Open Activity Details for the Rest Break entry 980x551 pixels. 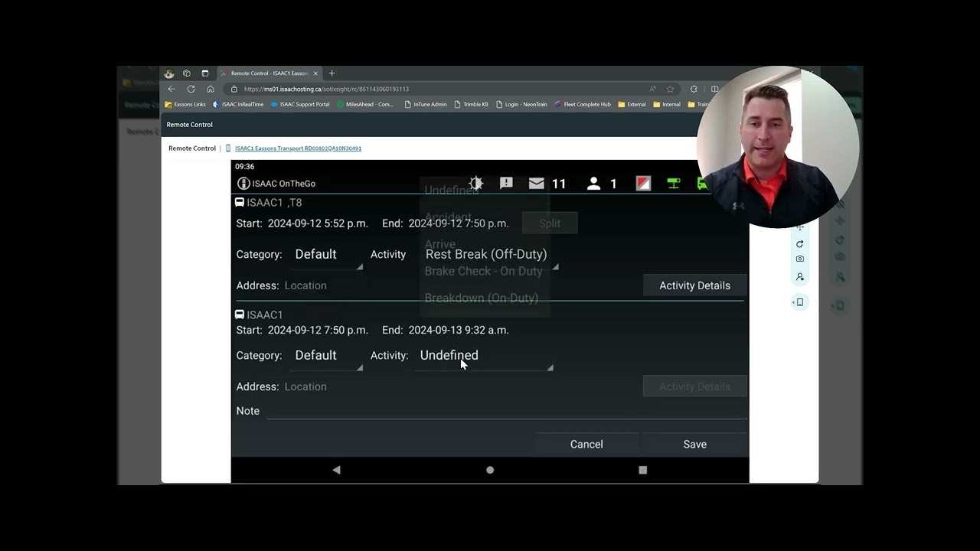[x=694, y=285]
